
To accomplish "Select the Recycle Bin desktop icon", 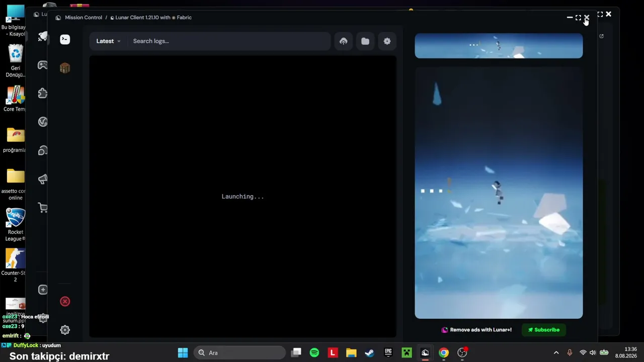I will pos(16,61).
